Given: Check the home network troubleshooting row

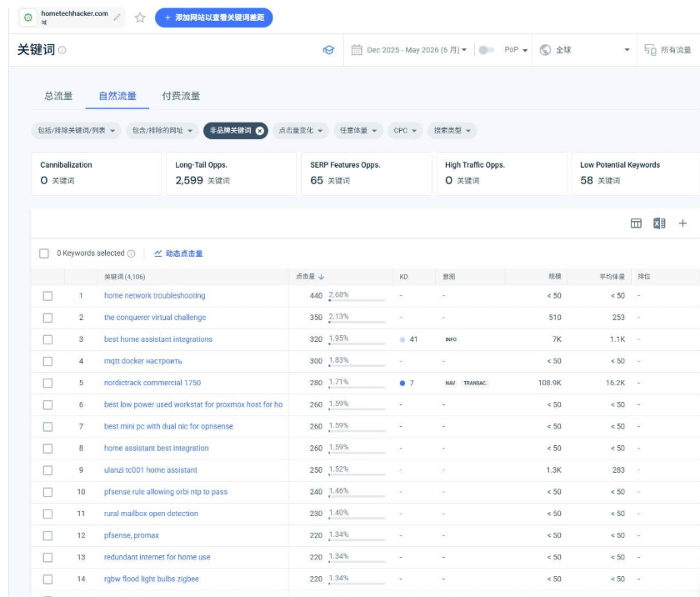Looking at the screenshot, I should click(47, 296).
